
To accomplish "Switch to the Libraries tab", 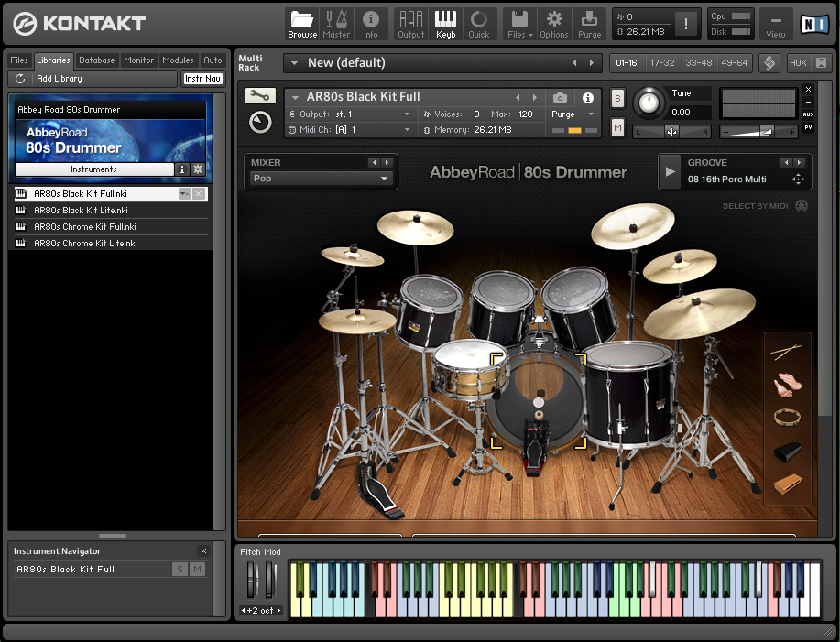I will [x=53, y=60].
